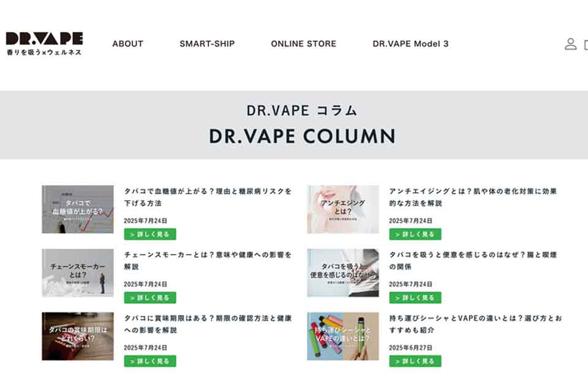588x392 pixels.
Task: Open the タバコで血糖値が上がる article title
Action: point(208,197)
